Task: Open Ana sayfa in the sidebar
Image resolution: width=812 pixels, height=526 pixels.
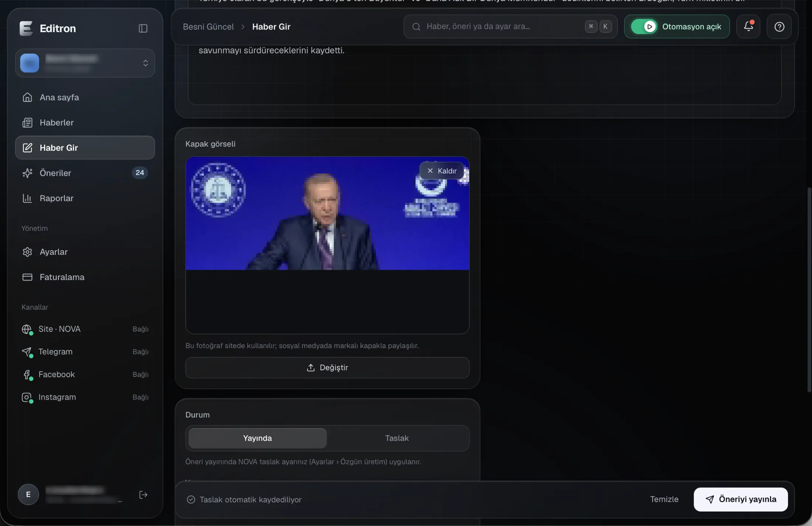Action: [85, 97]
